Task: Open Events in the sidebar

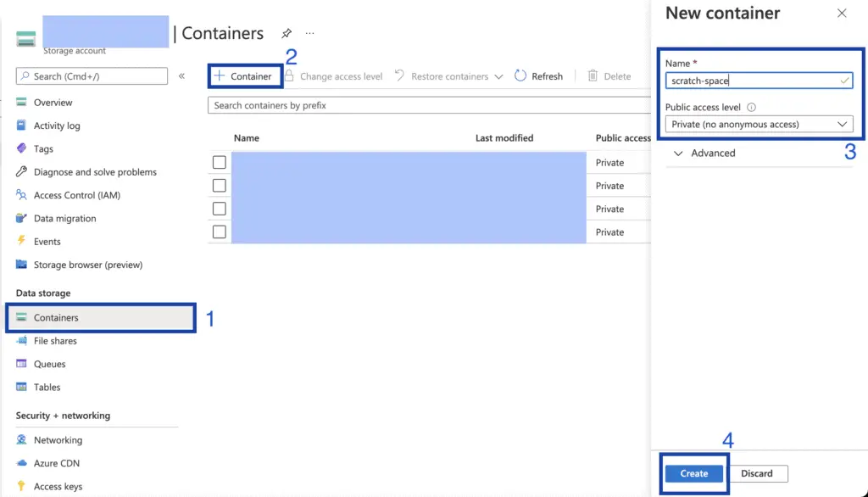Action: (x=47, y=242)
